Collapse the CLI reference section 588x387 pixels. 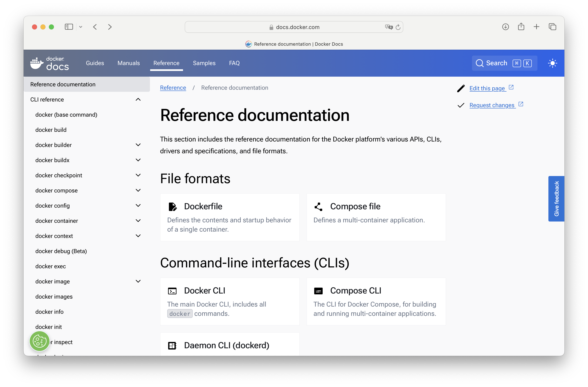tap(138, 99)
